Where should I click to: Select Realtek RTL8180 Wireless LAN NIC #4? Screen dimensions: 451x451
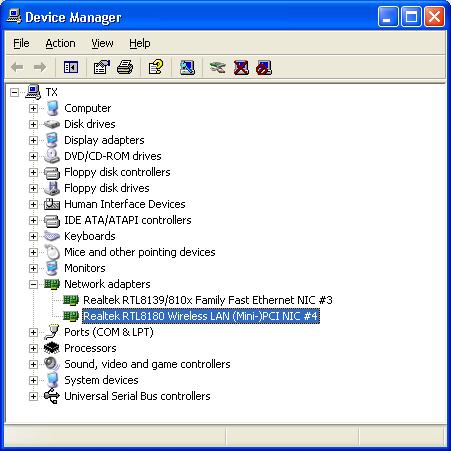pos(201,316)
